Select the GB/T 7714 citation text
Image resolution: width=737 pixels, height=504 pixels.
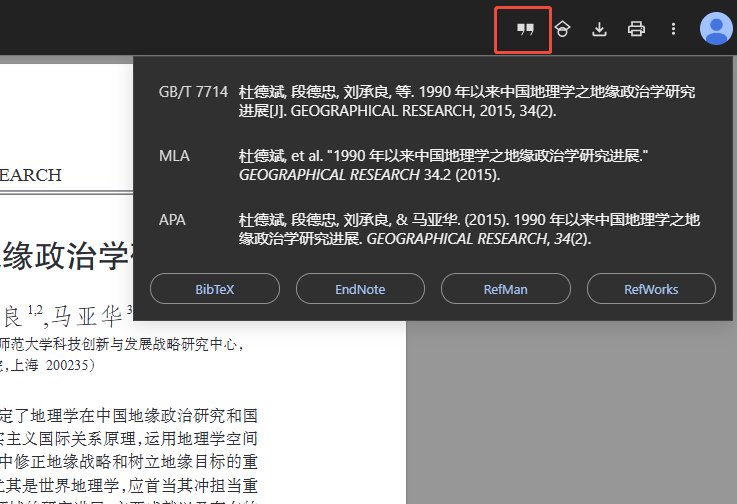(x=467, y=101)
